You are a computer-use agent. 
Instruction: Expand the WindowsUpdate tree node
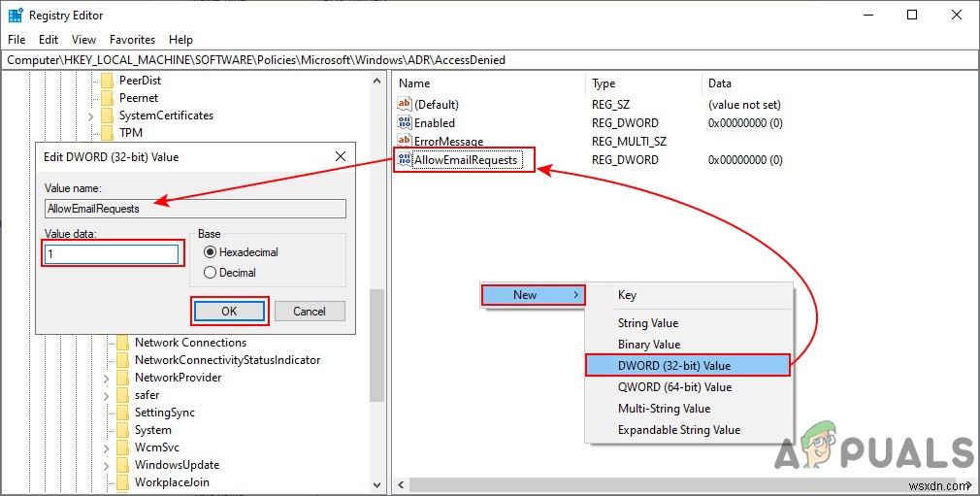tap(107, 465)
